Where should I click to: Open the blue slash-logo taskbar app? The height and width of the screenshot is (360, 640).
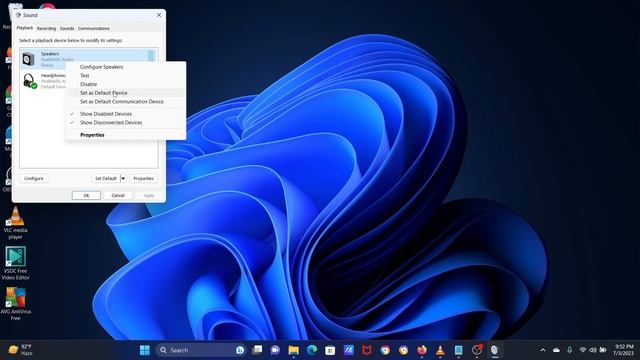(349, 350)
